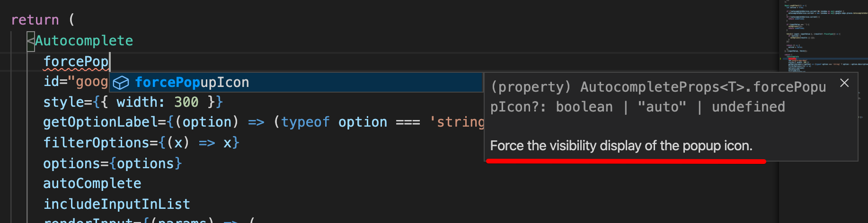868x223 pixels.
Task: Click the 'string literal in getOptionLabel
Action: coord(457,122)
